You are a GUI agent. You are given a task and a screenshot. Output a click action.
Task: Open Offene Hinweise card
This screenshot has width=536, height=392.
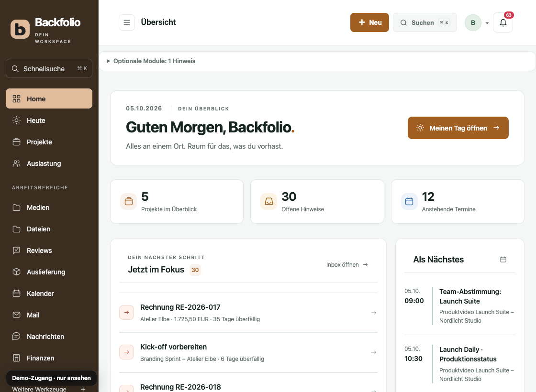click(x=317, y=201)
